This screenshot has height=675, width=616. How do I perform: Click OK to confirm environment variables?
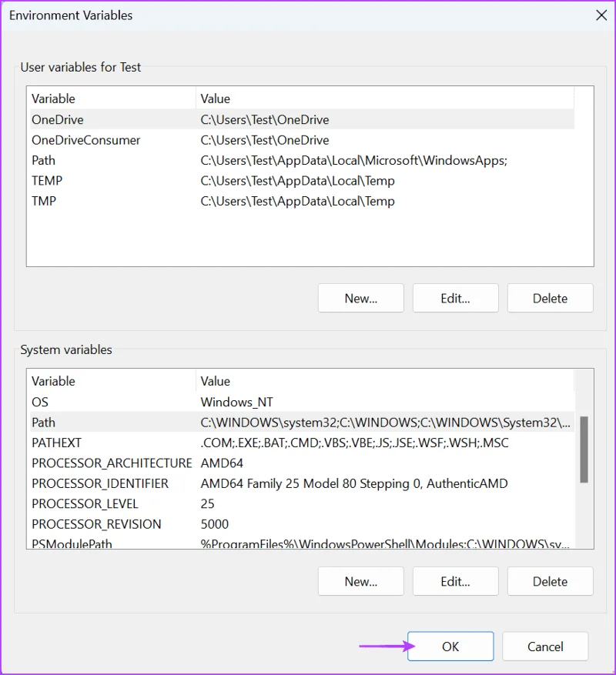[x=450, y=647]
